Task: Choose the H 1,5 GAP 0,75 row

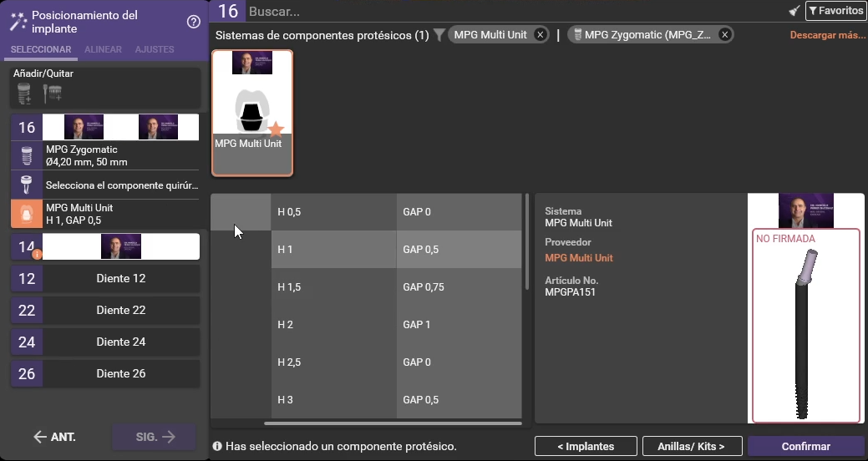Action: point(397,287)
